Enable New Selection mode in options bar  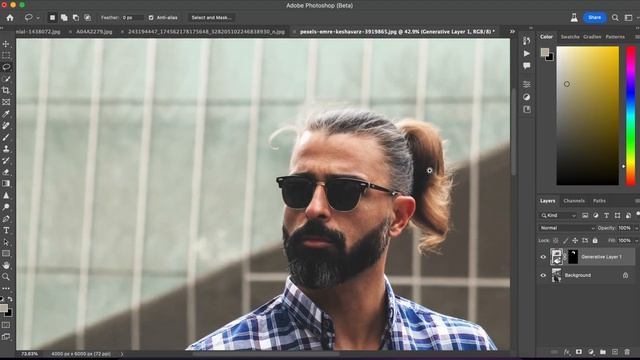pos(52,18)
